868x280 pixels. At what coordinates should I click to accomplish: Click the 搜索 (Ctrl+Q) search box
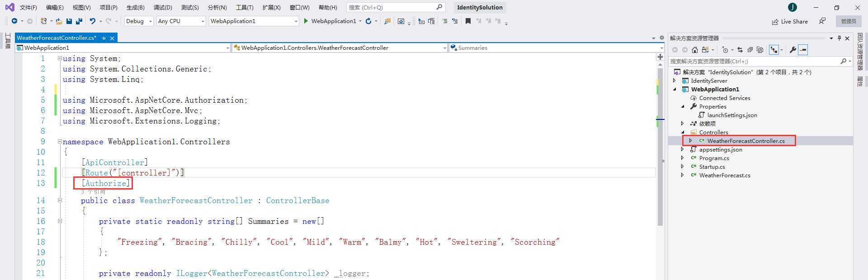tap(396, 7)
